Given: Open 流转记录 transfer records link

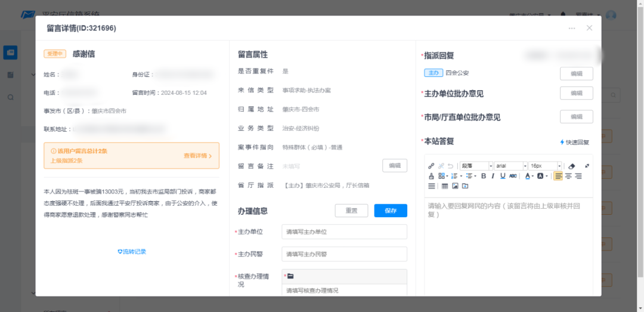Looking at the screenshot, I should (132, 252).
